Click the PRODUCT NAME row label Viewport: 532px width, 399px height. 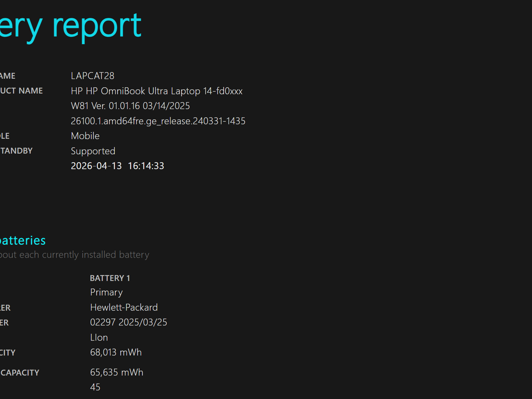point(21,91)
